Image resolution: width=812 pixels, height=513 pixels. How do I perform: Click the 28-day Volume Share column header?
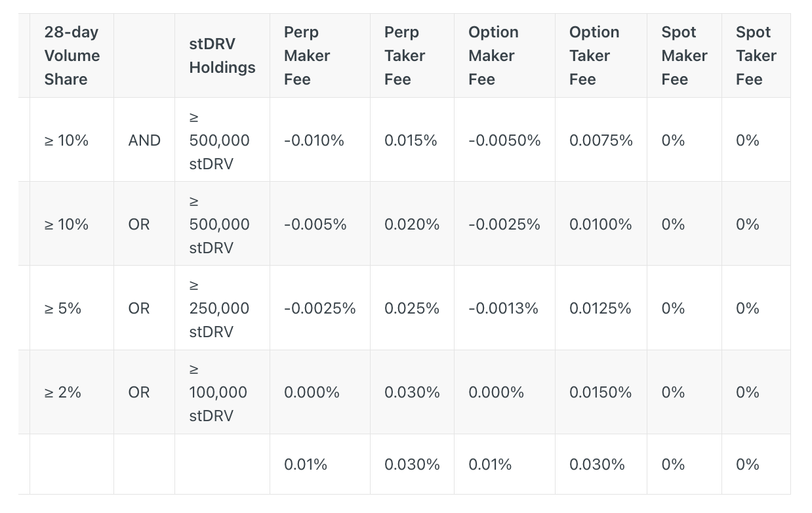pyautogui.click(x=72, y=56)
